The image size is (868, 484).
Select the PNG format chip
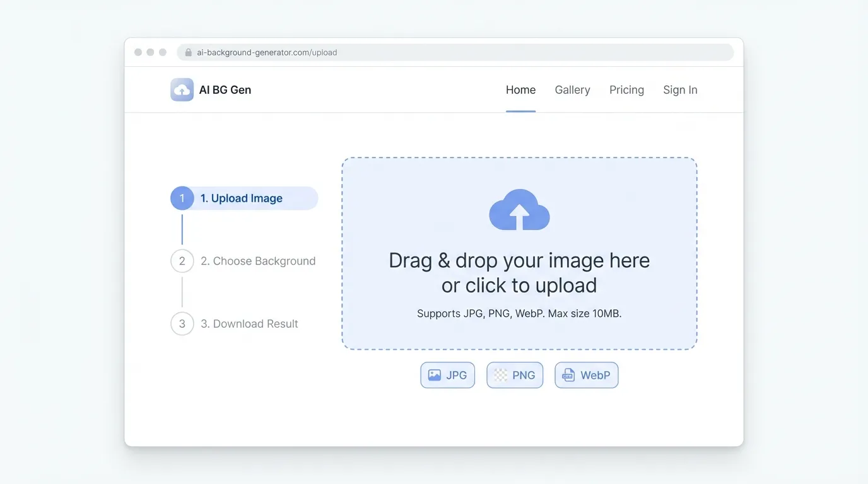click(x=515, y=375)
